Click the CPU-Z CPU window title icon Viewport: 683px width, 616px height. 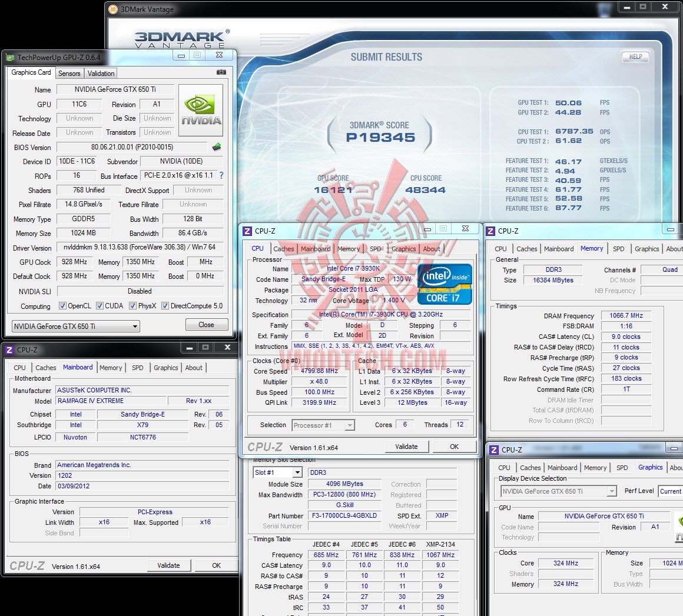[247, 231]
